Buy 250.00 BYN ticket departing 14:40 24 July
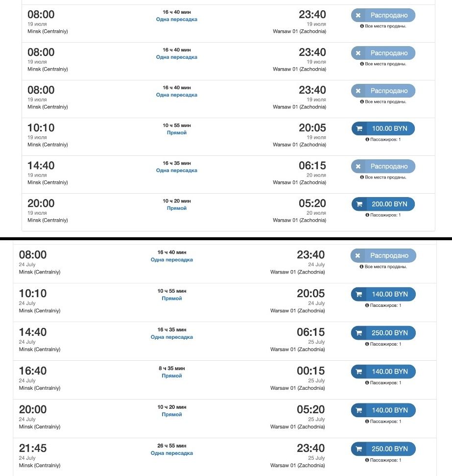The height and width of the screenshot is (476, 452). click(x=383, y=333)
